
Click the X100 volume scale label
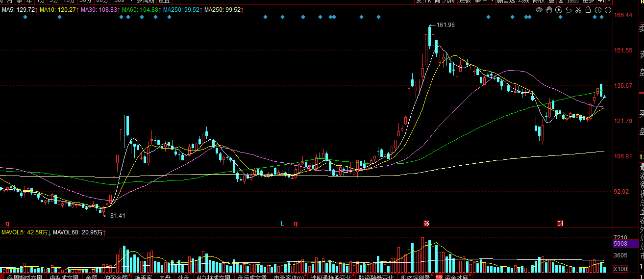click(620, 269)
